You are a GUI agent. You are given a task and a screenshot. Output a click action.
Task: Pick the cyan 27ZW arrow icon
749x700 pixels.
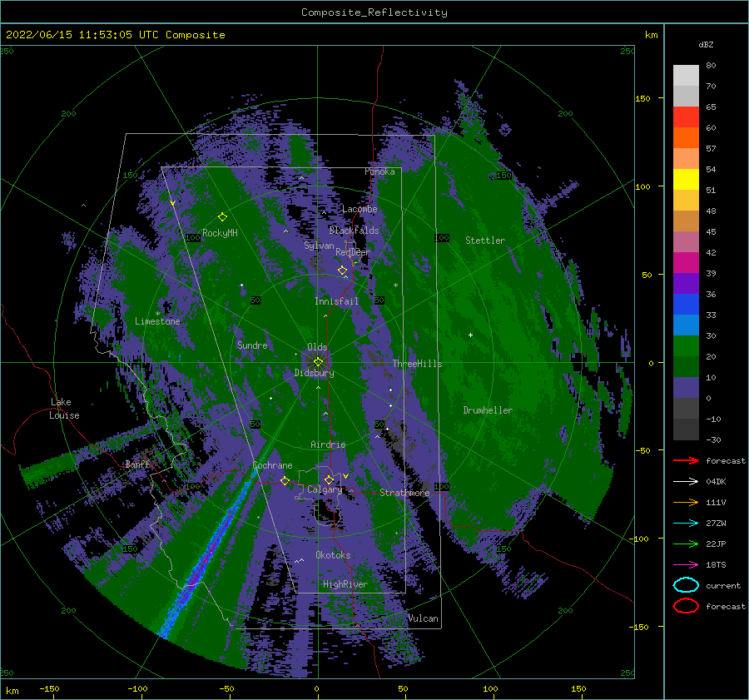tap(686, 524)
